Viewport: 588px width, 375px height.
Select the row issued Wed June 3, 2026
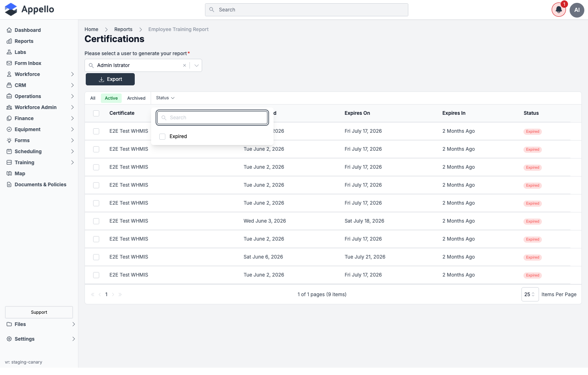coord(96,221)
